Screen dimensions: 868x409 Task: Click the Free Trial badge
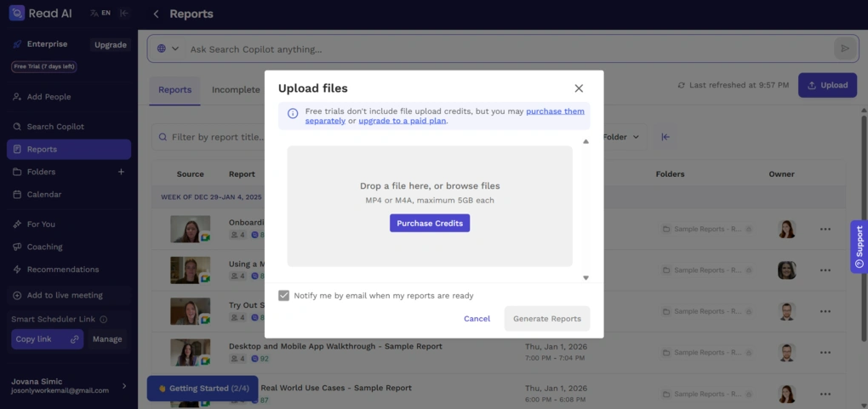pos(44,66)
